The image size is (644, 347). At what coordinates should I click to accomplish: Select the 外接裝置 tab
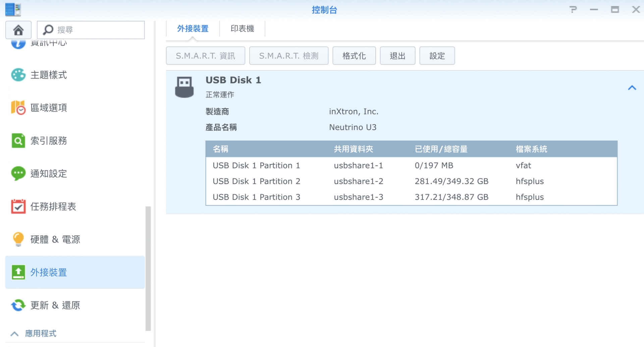tap(193, 29)
